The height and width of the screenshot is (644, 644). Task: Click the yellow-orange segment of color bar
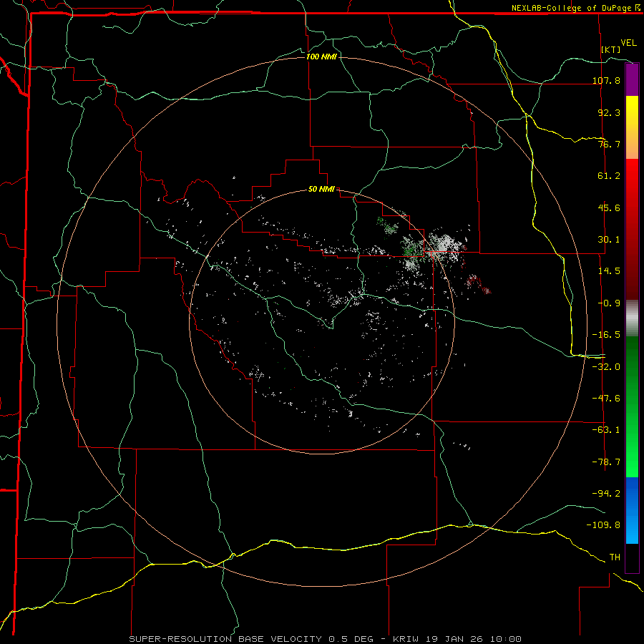632,127
